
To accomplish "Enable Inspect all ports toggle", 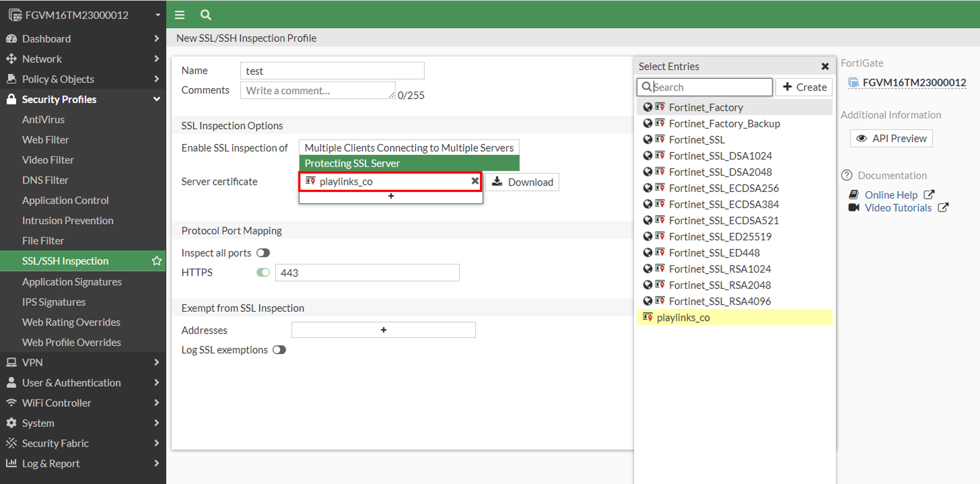I will click(263, 253).
